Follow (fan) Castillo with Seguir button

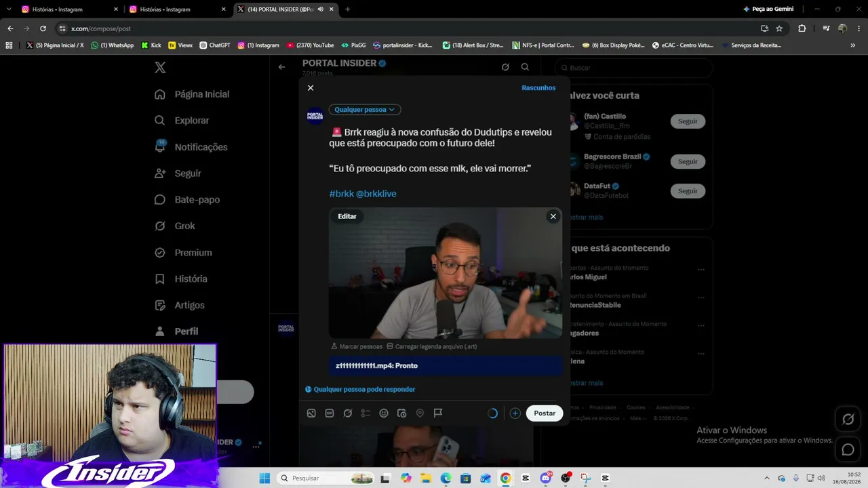(688, 121)
